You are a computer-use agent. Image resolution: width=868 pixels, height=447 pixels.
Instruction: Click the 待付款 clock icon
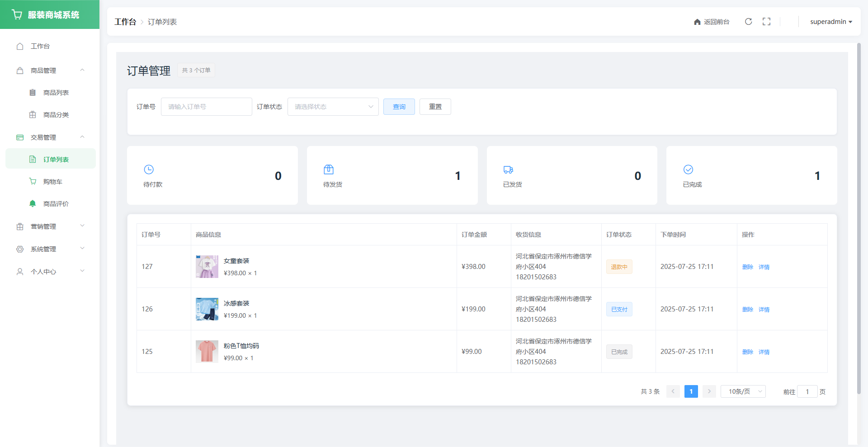point(149,169)
